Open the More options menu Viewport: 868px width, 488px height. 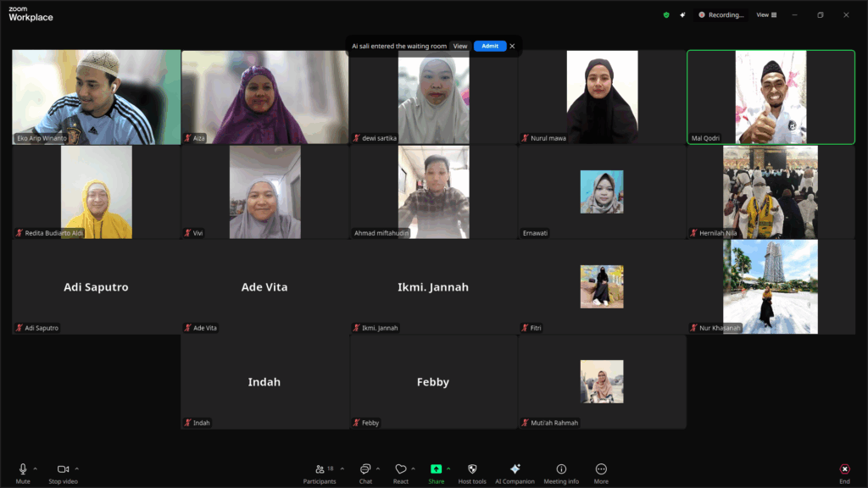[x=601, y=469]
